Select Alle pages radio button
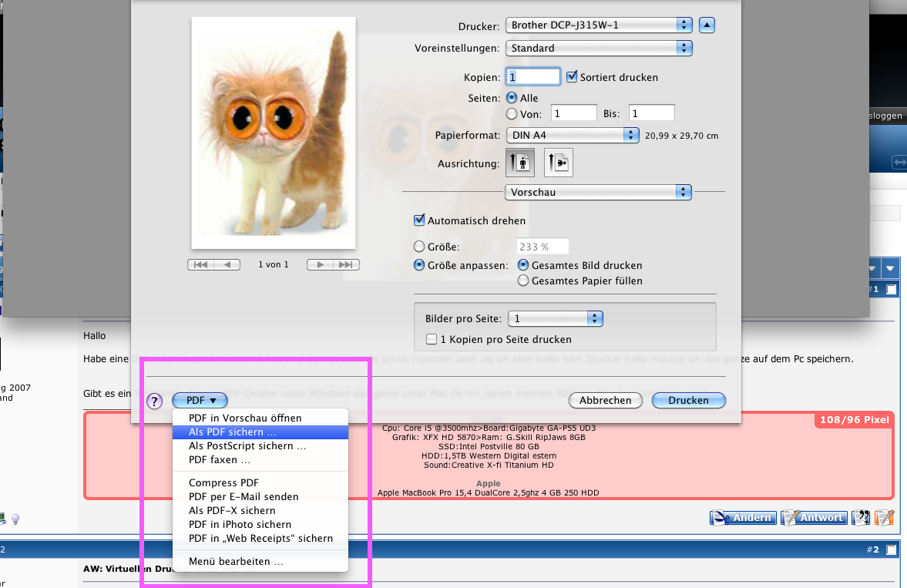Image resolution: width=907 pixels, height=588 pixels. click(512, 98)
